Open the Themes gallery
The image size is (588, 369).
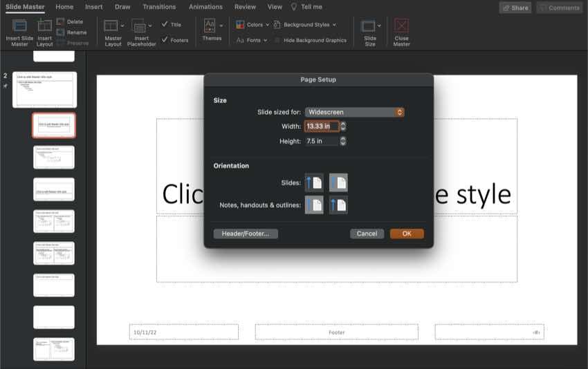pyautogui.click(x=210, y=26)
